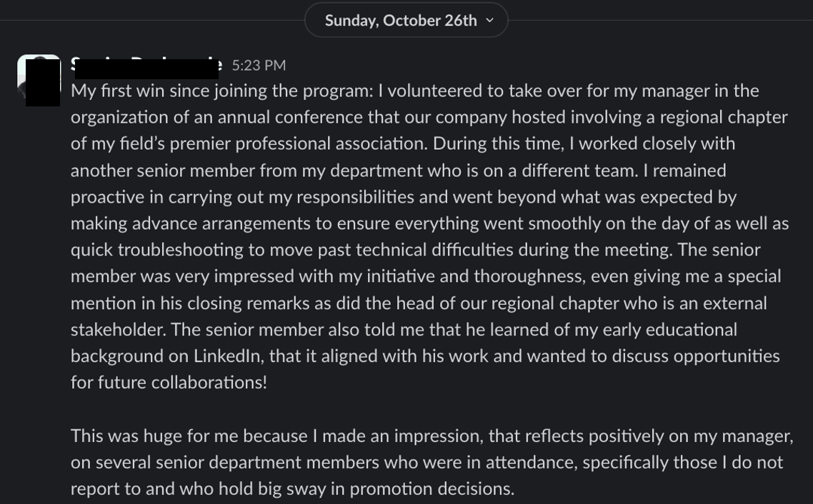Click the 5:23 PM message timestamp
813x504 pixels.
259,66
